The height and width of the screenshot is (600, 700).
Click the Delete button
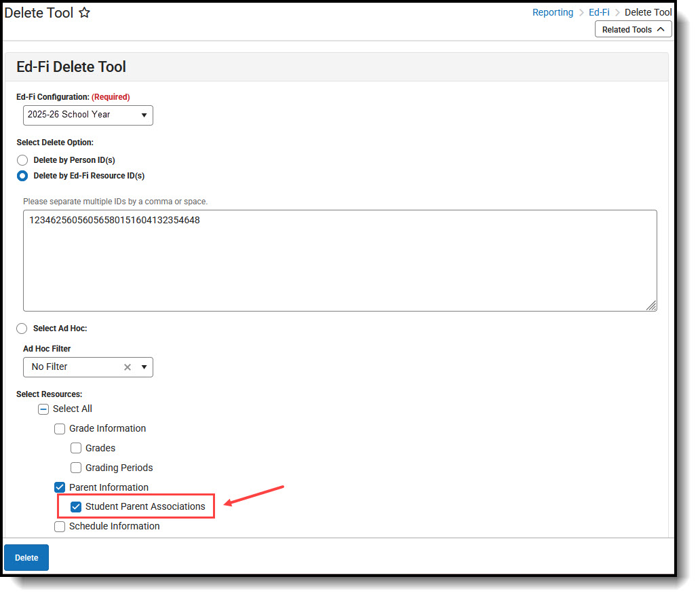point(26,557)
